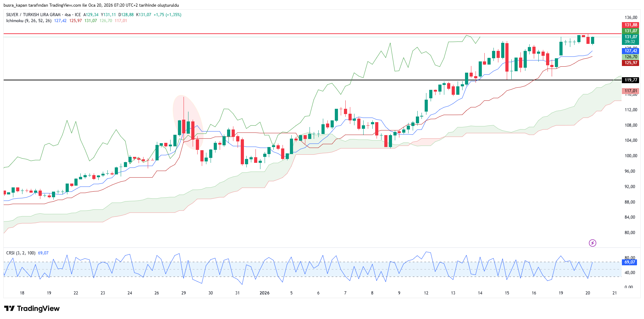
Task: Click the dark red 125,97 axis label
Action: 630,63
